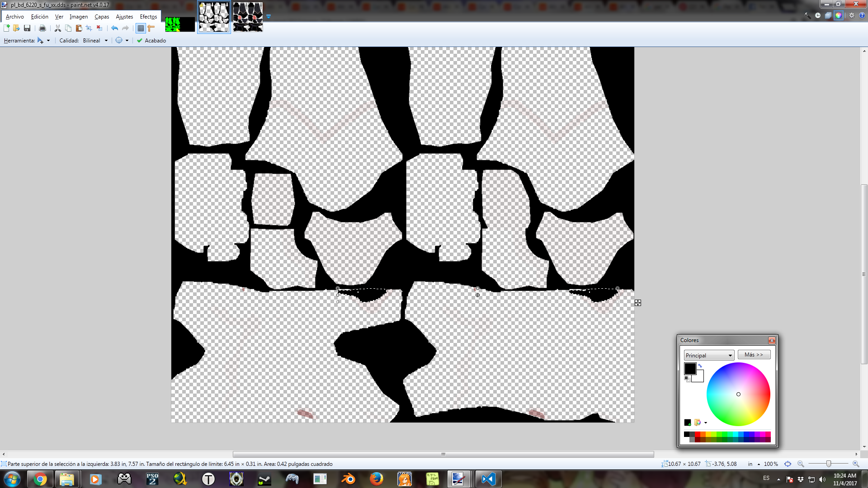Image resolution: width=868 pixels, height=488 pixels.
Task: Click the Deselect icon in toolbar
Action: click(x=99, y=28)
